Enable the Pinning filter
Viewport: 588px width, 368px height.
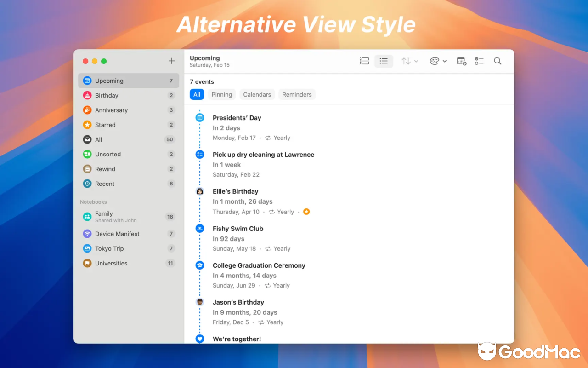tap(221, 94)
